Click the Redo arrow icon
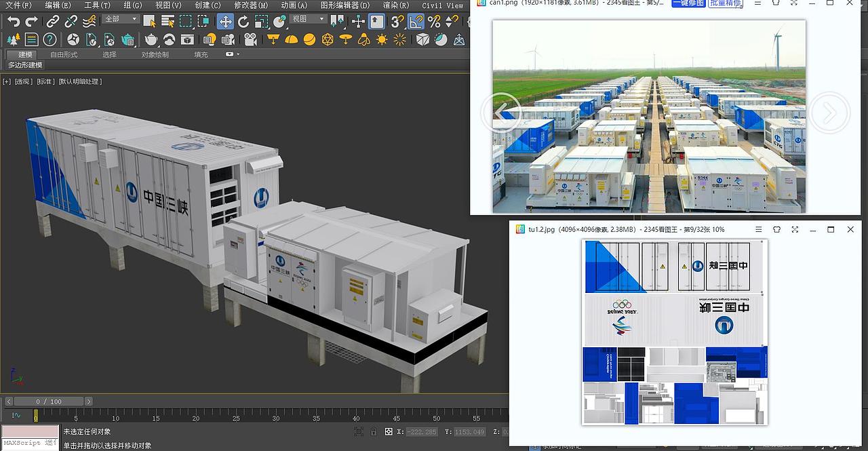 pyautogui.click(x=32, y=21)
